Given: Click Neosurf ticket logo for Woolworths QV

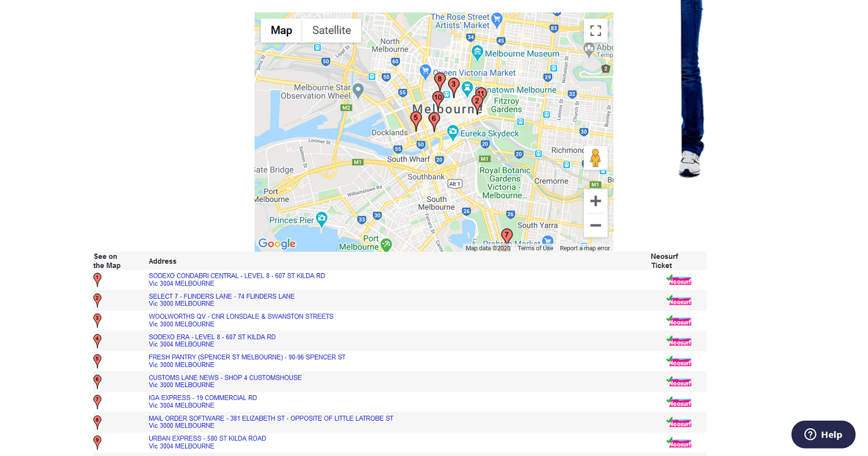Looking at the screenshot, I should tap(679, 321).
